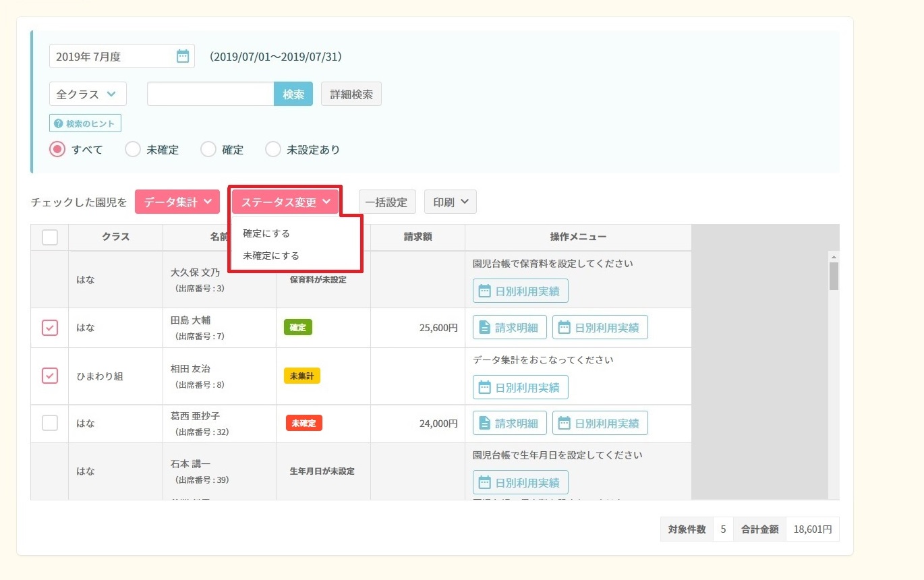The width and height of the screenshot is (924, 580).
Task: Select the 未確定 radio filter
Action: point(133,150)
